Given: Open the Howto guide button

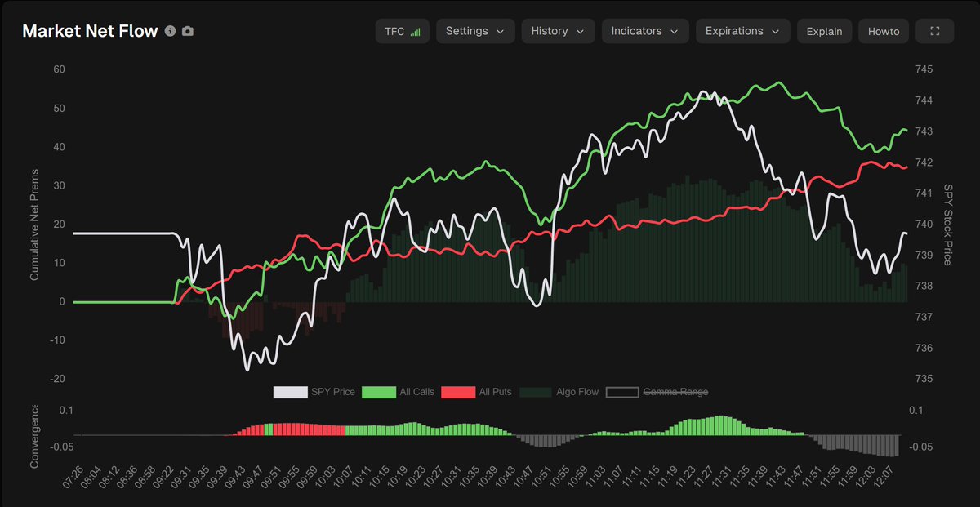Looking at the screenshot, I should click(x=884, y=31).
